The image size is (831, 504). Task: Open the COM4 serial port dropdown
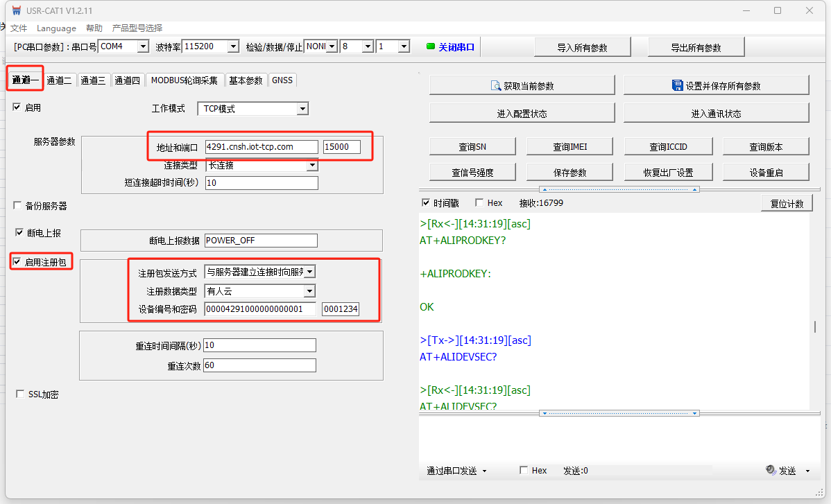coord(143,46)
